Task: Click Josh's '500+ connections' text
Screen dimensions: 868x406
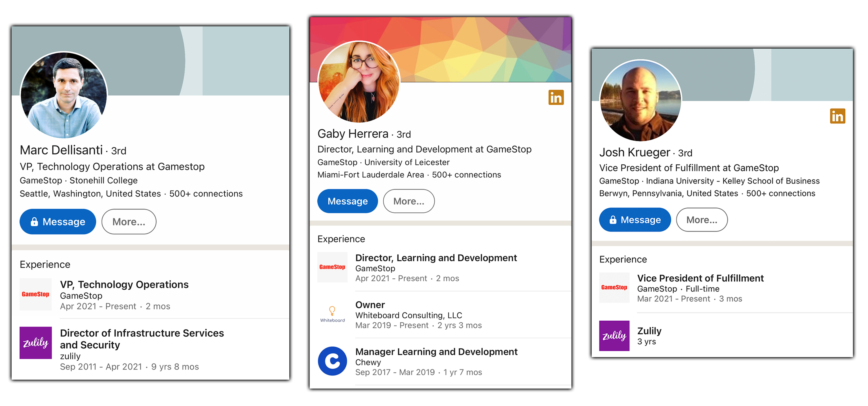Action: 781,193
